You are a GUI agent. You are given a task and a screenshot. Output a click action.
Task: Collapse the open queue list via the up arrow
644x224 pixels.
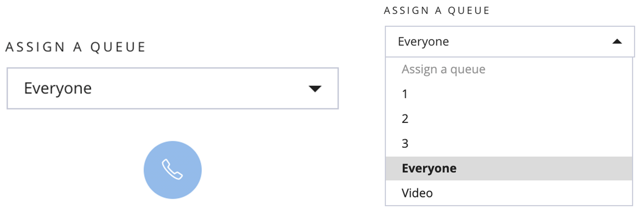pyautogui.click(x=617, y=41)
